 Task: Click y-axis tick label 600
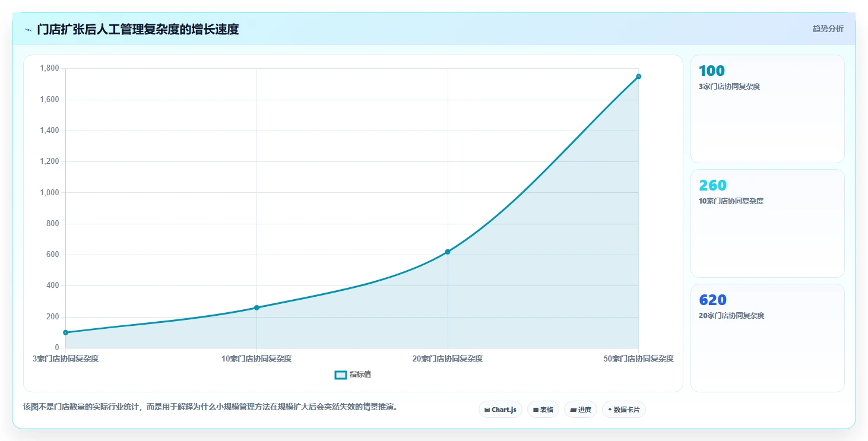(x=52, y=255)
